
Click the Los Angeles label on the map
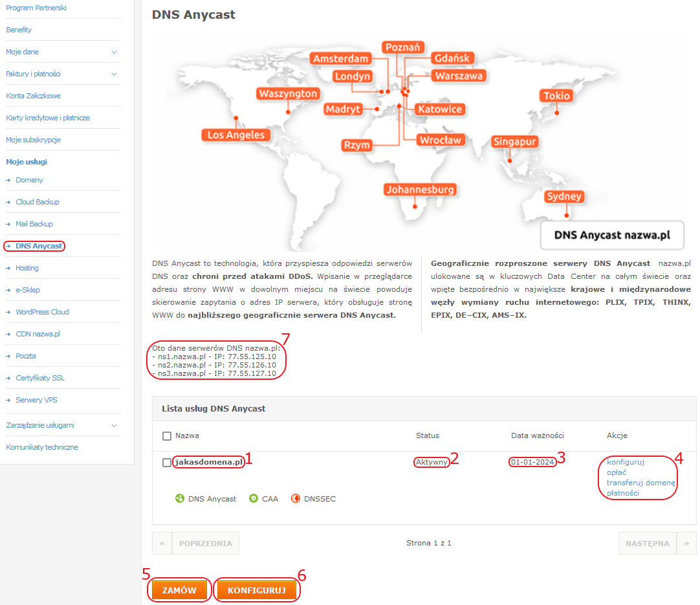click(235, 135)
